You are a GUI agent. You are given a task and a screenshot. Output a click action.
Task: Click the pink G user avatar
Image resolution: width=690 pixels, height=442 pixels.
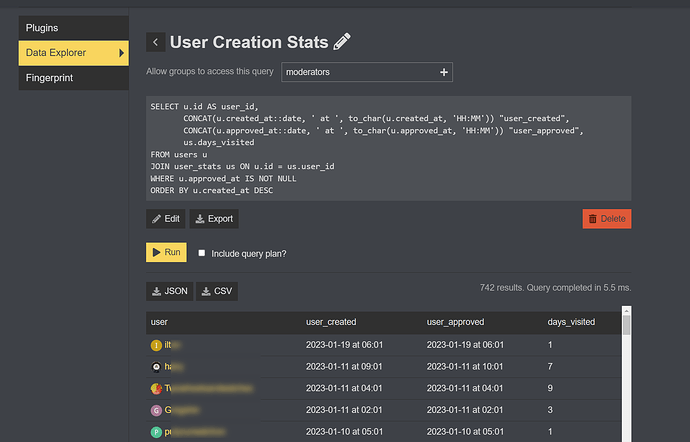tap(156, 410)
